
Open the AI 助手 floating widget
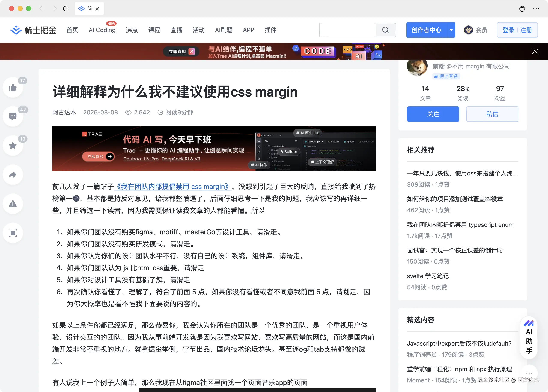529,337
